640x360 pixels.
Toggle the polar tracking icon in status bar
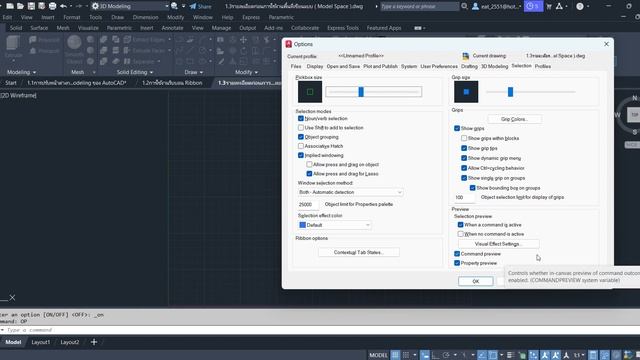pos(446,355)
